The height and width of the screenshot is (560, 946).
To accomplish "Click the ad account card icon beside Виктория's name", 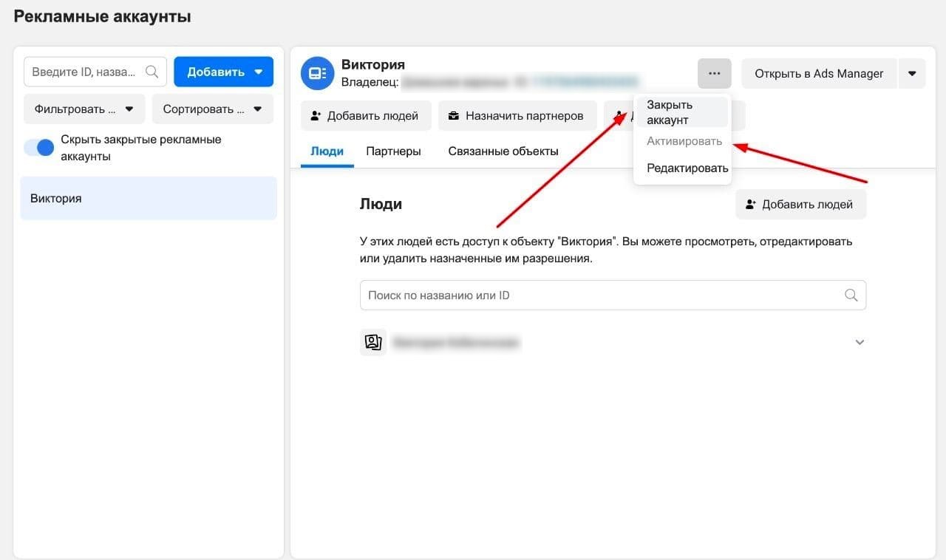I will click(317, 73).
